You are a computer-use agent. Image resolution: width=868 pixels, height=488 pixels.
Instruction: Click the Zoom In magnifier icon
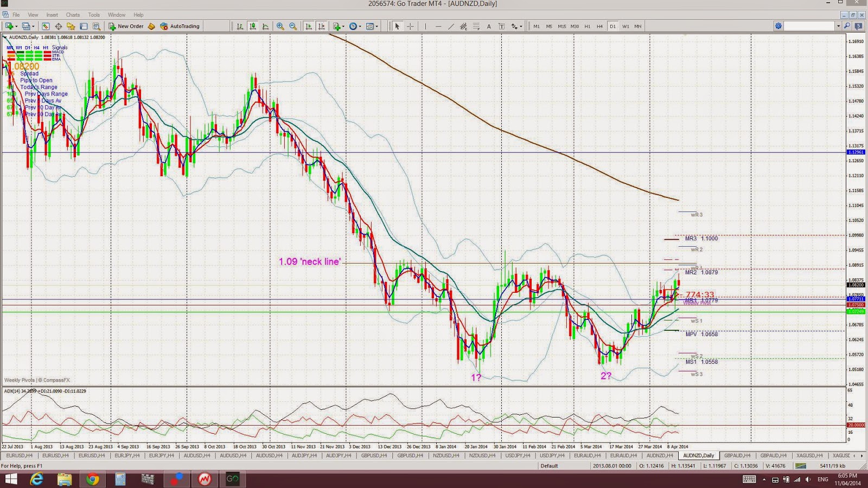pos(280,26)
